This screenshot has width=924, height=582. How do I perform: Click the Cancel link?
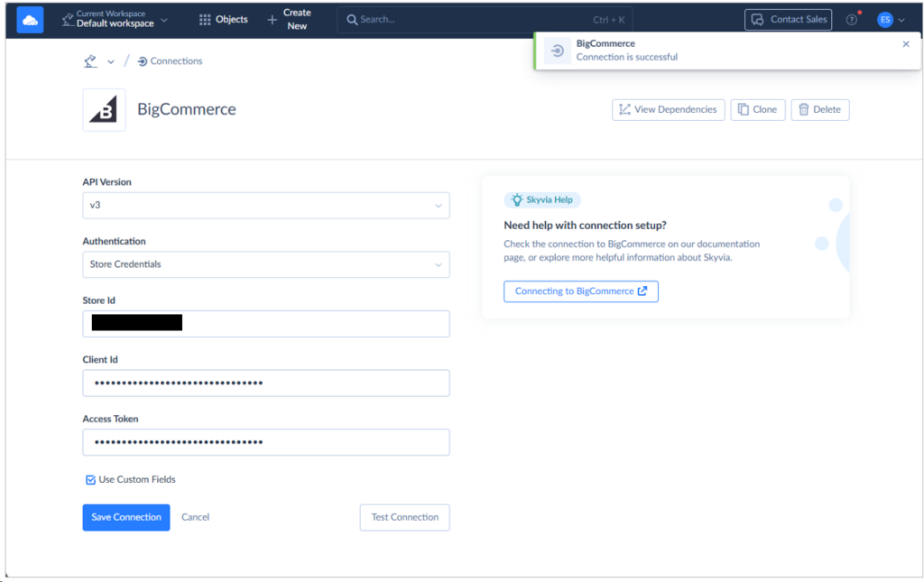click(195, 517)
